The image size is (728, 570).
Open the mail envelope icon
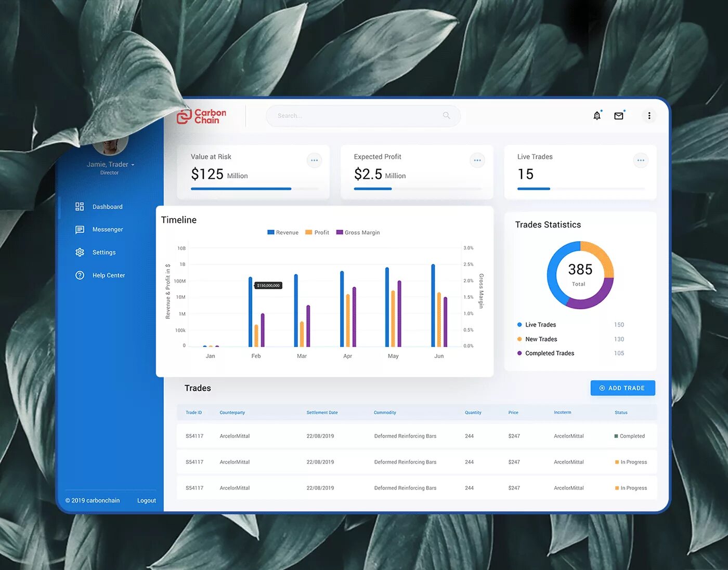click(x=619, y=115)
